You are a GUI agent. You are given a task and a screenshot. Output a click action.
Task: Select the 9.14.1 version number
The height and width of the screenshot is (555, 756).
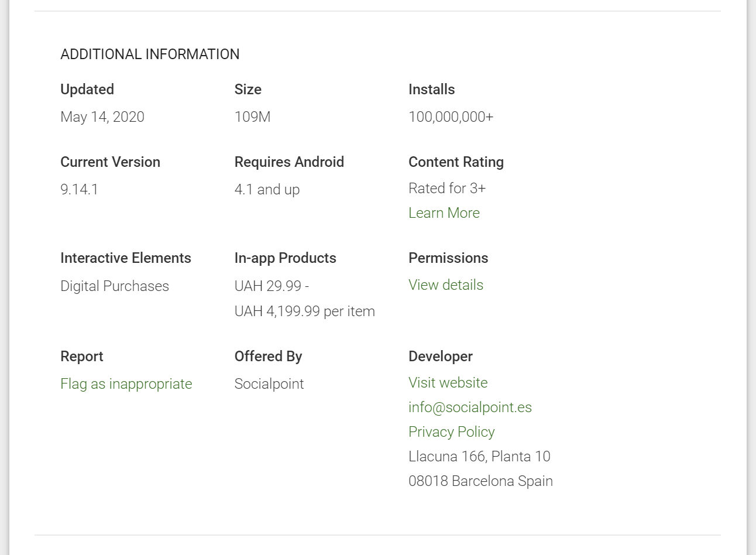[x=79, y=190]
